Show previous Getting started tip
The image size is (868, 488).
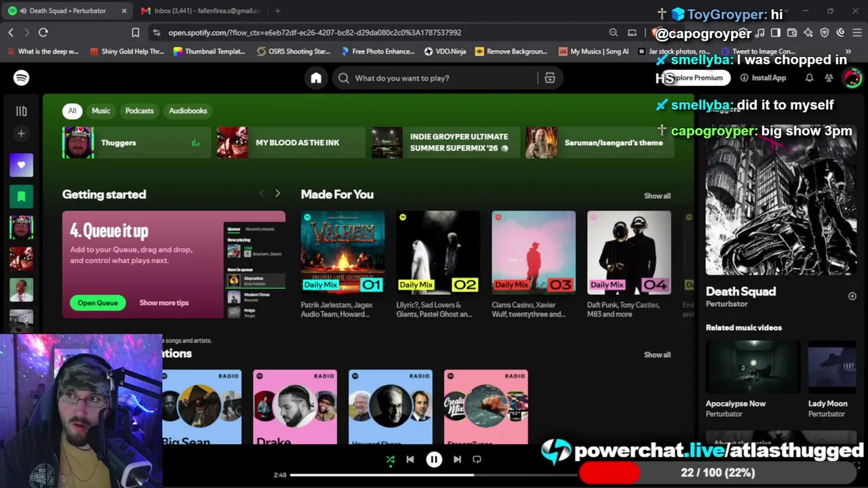coord(262,194)
